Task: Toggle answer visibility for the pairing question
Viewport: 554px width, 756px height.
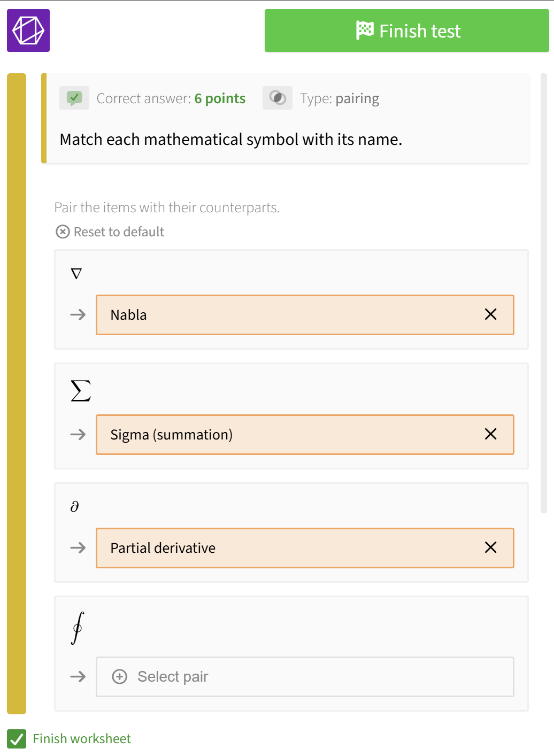Action: tap(277, 98)
